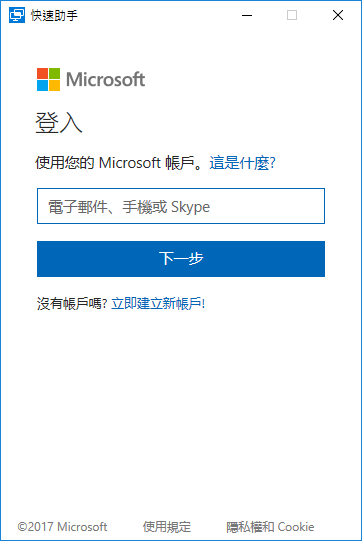Click the ©2017 Microsoft footer text
This screenshot has height=541, width=362.
(x=62, y=527)
